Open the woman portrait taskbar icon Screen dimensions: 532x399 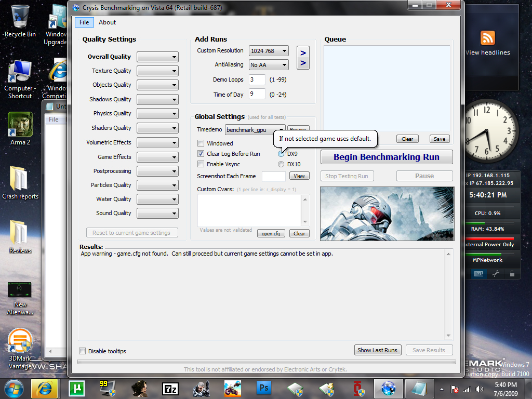(x=139, y=389)
